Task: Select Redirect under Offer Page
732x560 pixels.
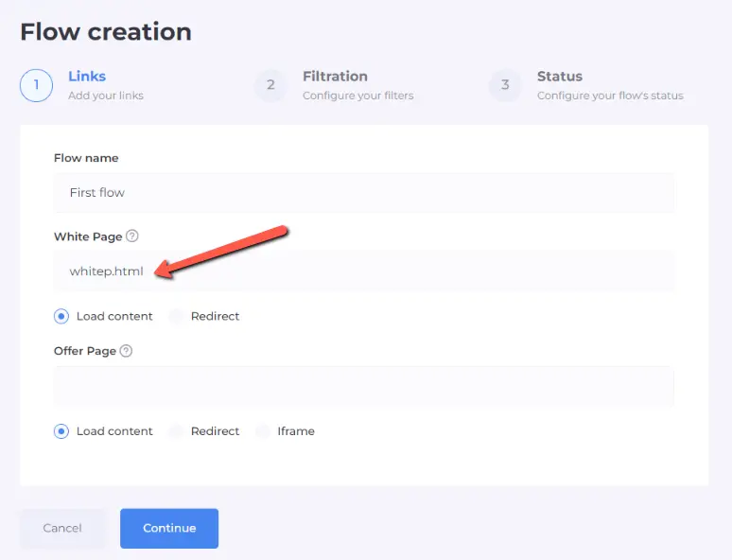Action: 177,431
